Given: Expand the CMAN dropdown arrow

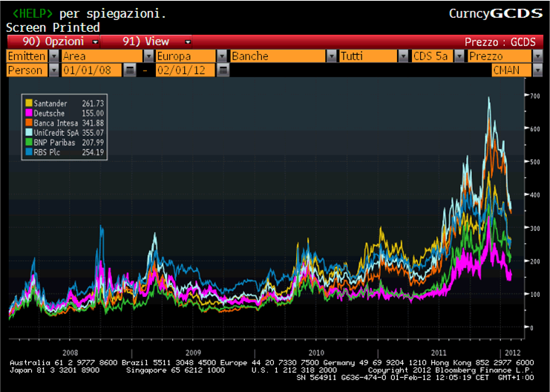Looking at the screenshot, I should pyautogui.click(x=537, y=71).
